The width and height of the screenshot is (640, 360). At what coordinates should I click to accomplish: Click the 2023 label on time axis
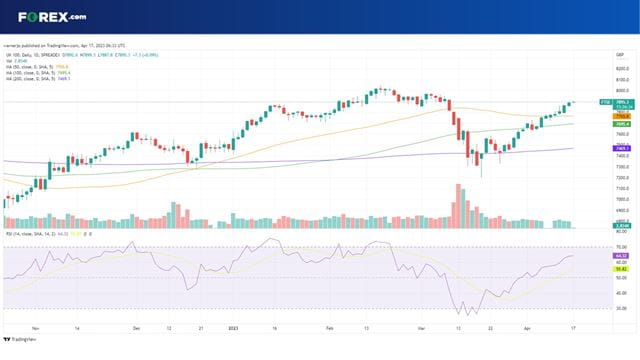(x=233, y=328)
